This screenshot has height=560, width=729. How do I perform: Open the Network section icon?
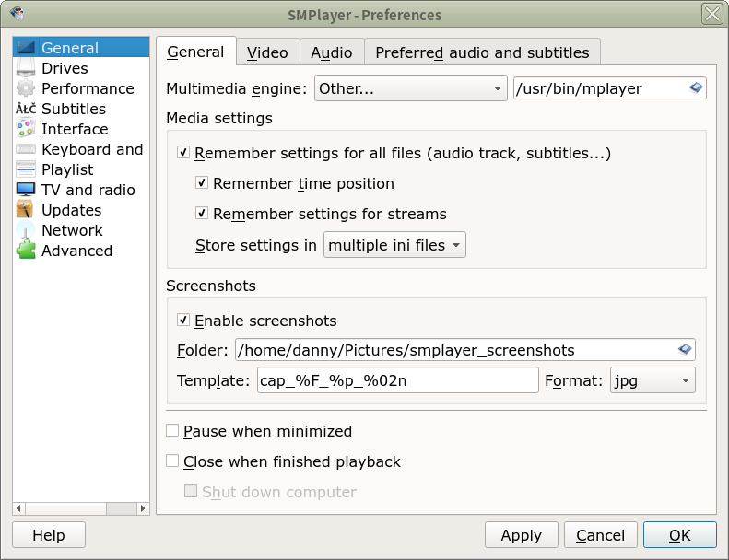[x=26, y=230]
